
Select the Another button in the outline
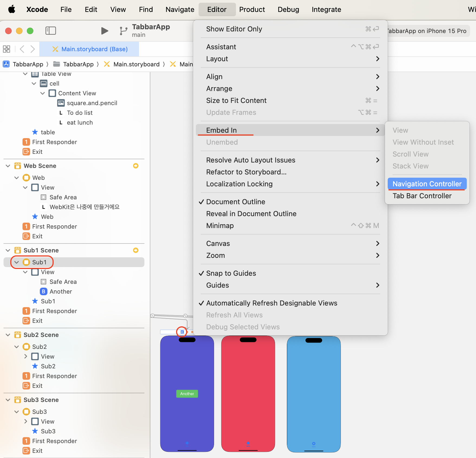[x=56, y=291]
